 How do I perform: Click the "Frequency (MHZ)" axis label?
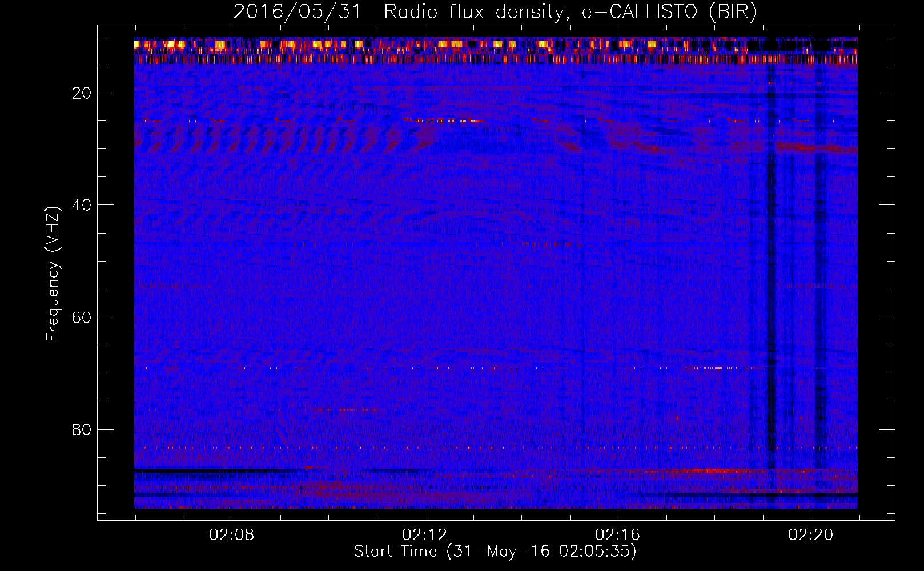coord(53,274)
